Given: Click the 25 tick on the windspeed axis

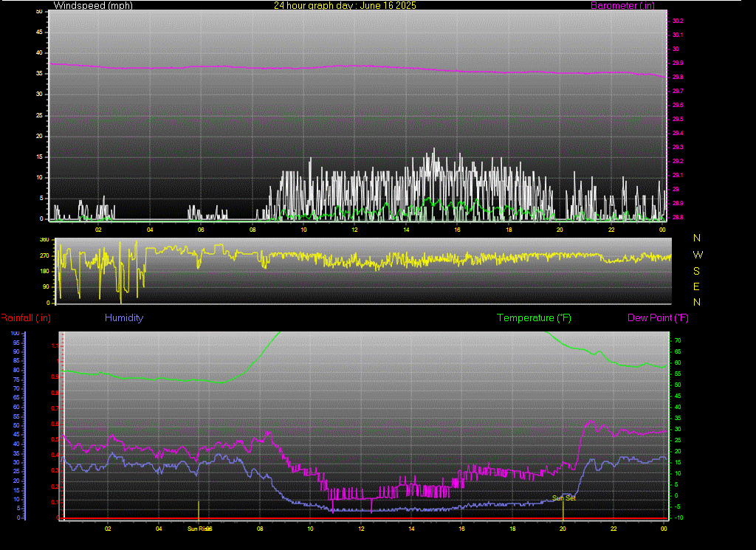Looking at the screenshot, I should [x=40, y=115].
